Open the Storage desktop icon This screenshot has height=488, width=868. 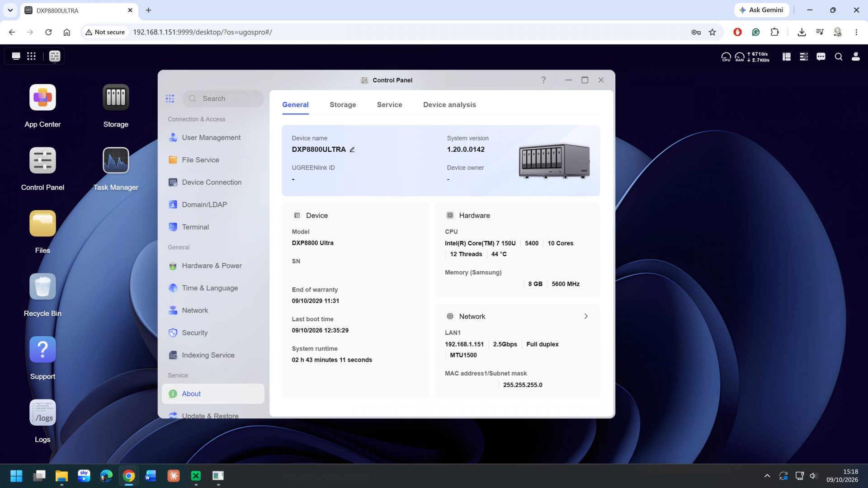(x=116, y=97)
